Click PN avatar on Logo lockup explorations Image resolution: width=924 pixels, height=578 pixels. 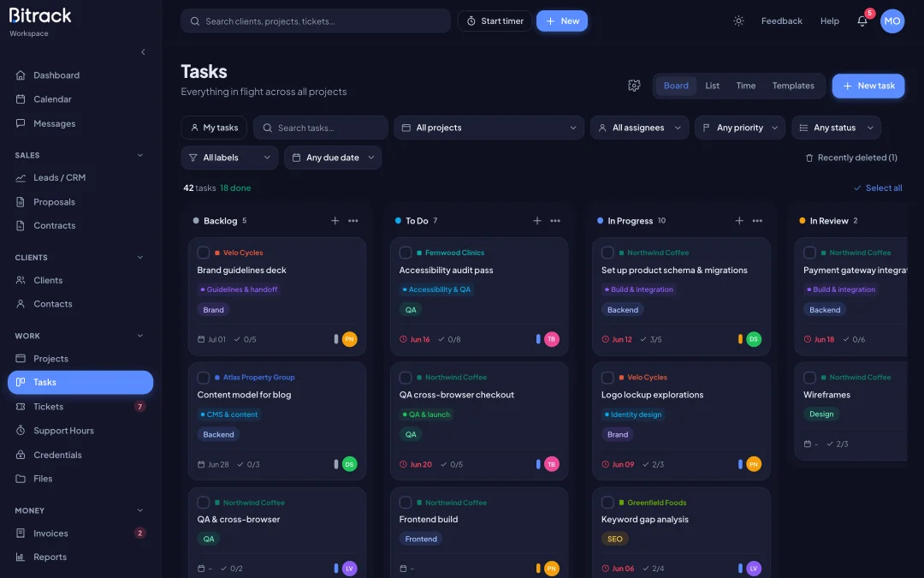tap(754, 464)
